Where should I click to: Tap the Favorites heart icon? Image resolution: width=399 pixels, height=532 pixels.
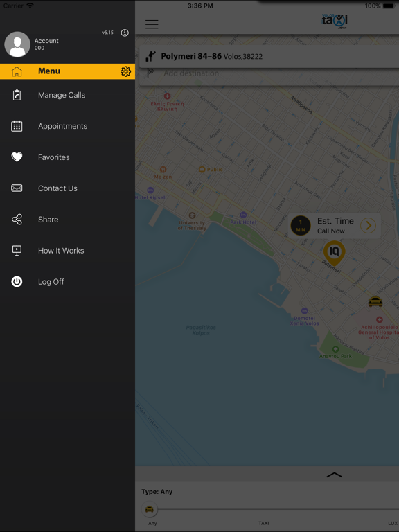pyautogui.click(x=17, y=157)
